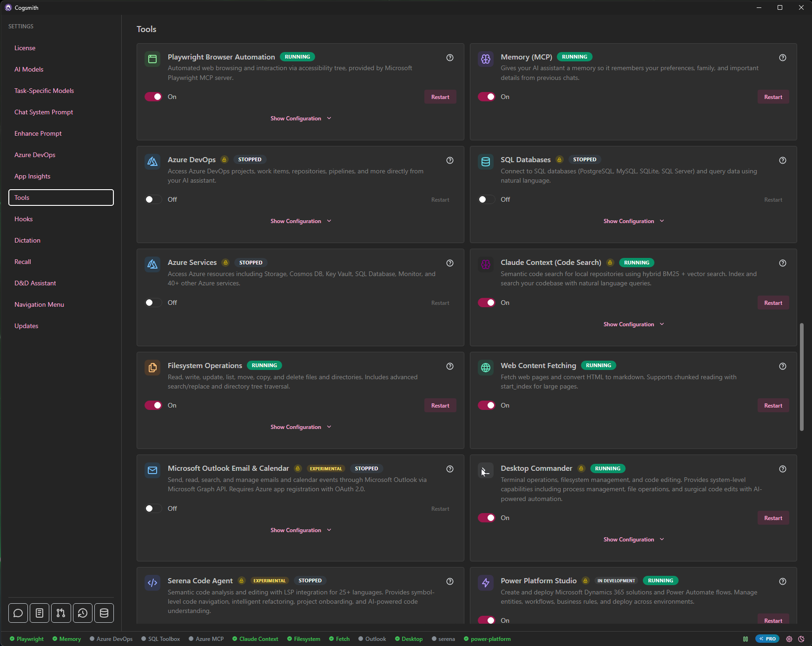Expand Show Configuration for Playwright
Screen dimensions: 812x646
click(301, 119)
